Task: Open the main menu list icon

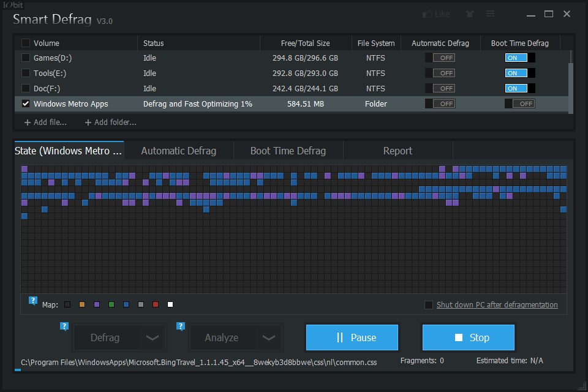Action: 491,14
